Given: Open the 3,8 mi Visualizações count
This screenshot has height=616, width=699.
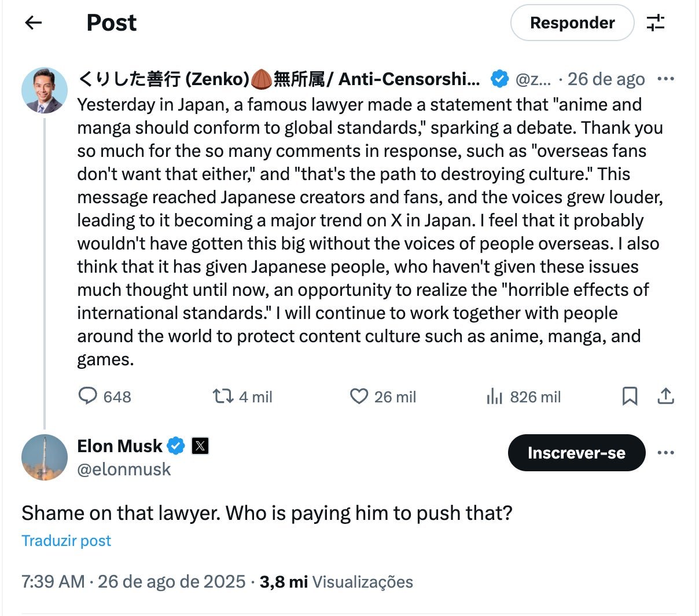Looking at the screenshot, I should (x=336, y=582).
